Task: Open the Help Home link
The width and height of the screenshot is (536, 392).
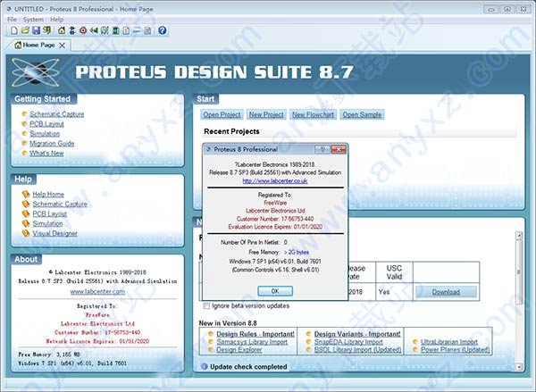Action: 48,194
